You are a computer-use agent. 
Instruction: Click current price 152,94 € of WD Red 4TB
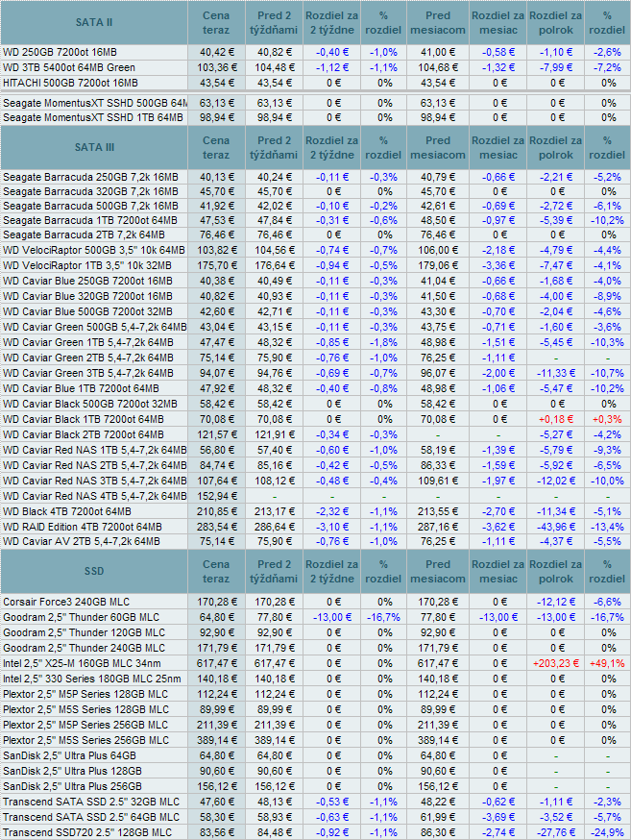pos(216,496)
